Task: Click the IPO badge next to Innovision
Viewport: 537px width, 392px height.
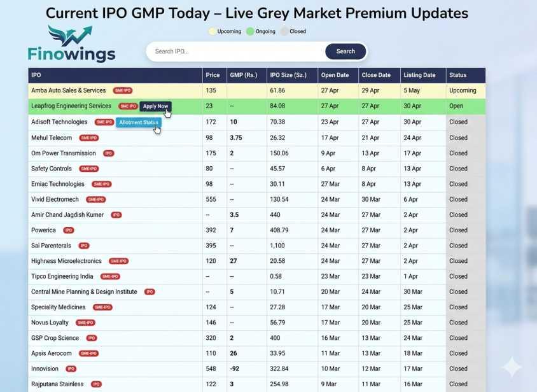Action: coord(71,369)
